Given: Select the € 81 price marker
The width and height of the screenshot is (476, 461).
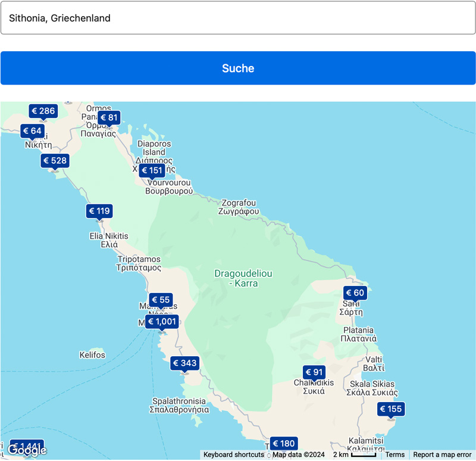Looking at the screenshot, I should click(109, 117).
